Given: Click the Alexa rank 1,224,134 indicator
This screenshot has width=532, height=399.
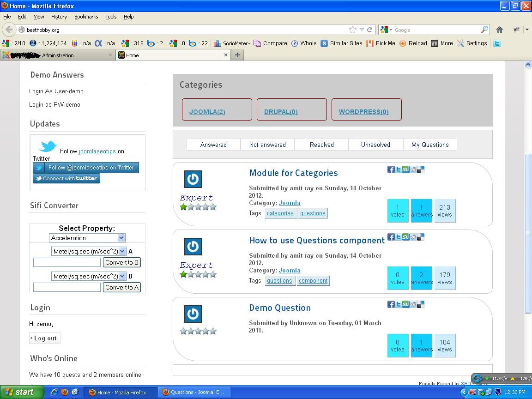Looking at the screenshot, I should click(x=48, y=43).
